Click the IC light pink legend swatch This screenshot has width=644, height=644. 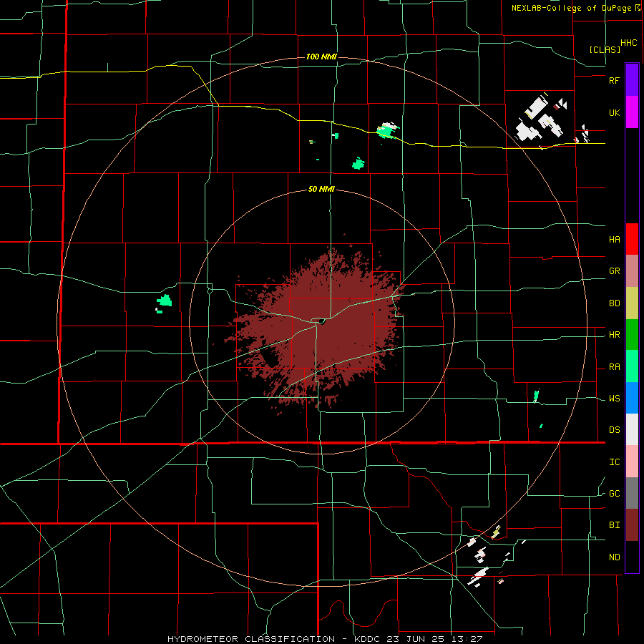point(632,462)
